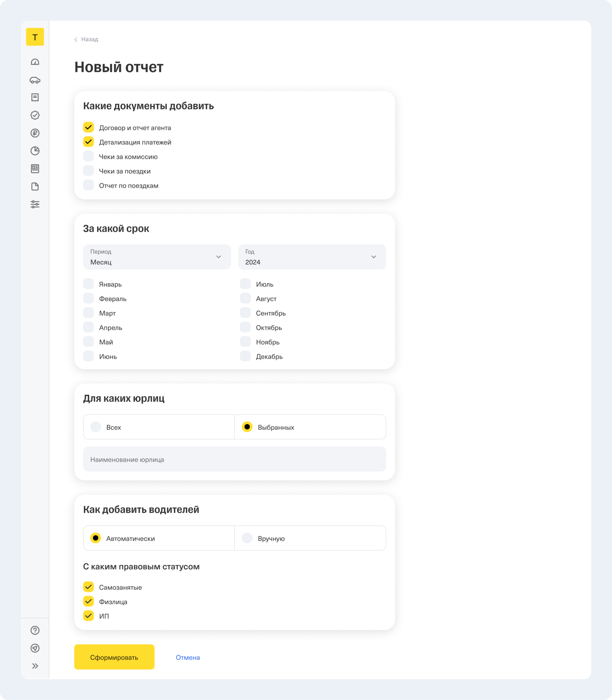Open the car section in sidebar
612x700 pixels.
click(x=35, y=80)
